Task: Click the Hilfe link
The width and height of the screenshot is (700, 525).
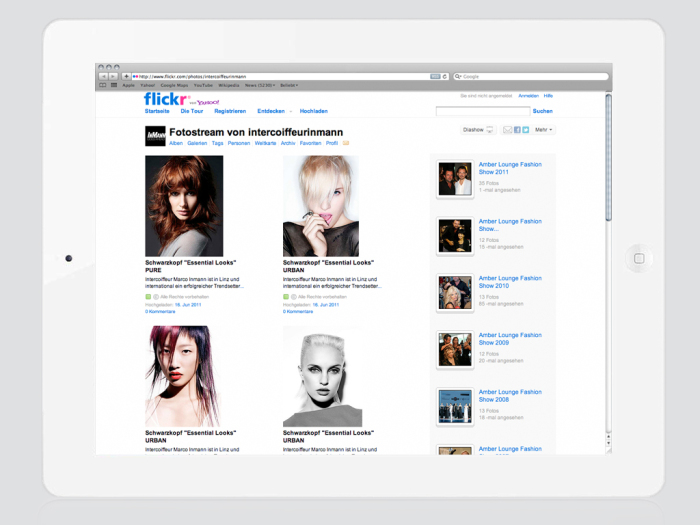Action: click(x=548, y=96)
